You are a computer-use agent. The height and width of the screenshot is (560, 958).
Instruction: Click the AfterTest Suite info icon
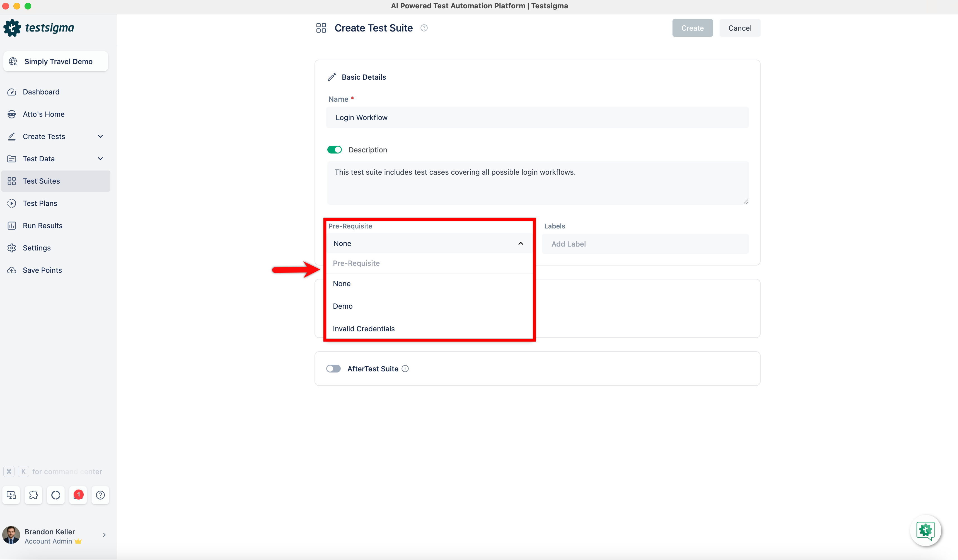pyautogui.click(x=405, y=369)
